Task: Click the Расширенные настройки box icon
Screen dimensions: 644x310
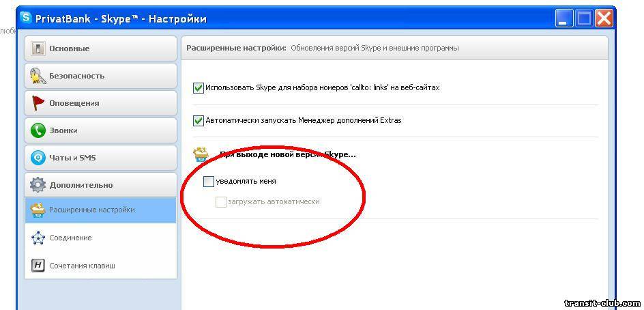Action: point(38,210)
